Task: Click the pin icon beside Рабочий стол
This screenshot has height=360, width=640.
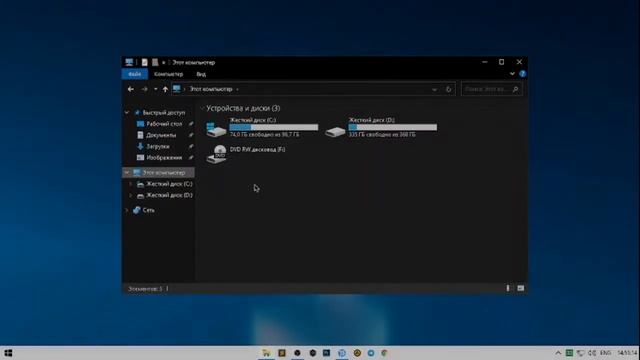Action: point(191,124)
